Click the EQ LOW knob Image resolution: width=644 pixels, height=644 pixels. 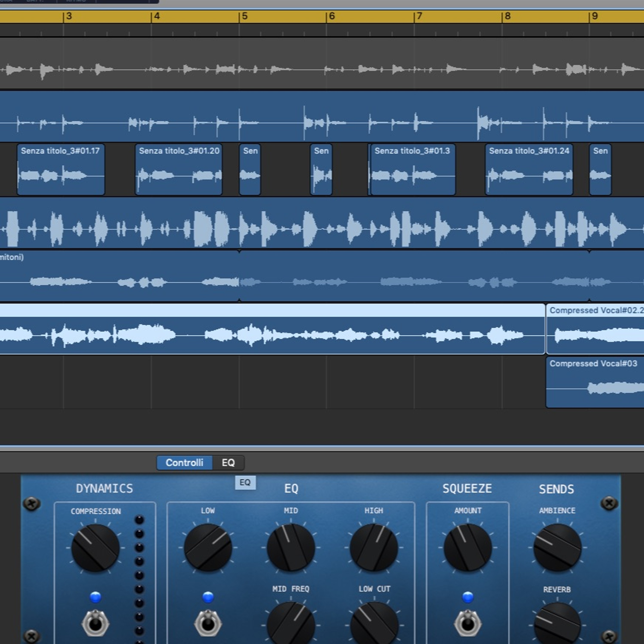coord(208,548)
